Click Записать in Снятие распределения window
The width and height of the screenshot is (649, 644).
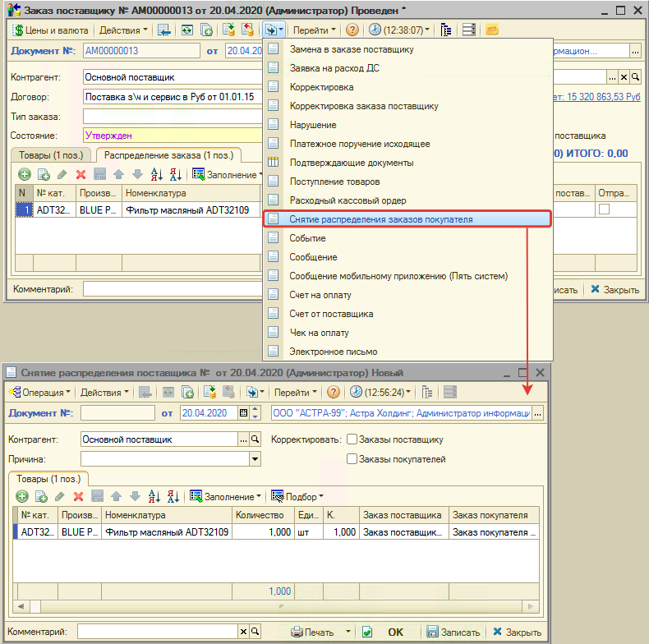click(453, 632)
